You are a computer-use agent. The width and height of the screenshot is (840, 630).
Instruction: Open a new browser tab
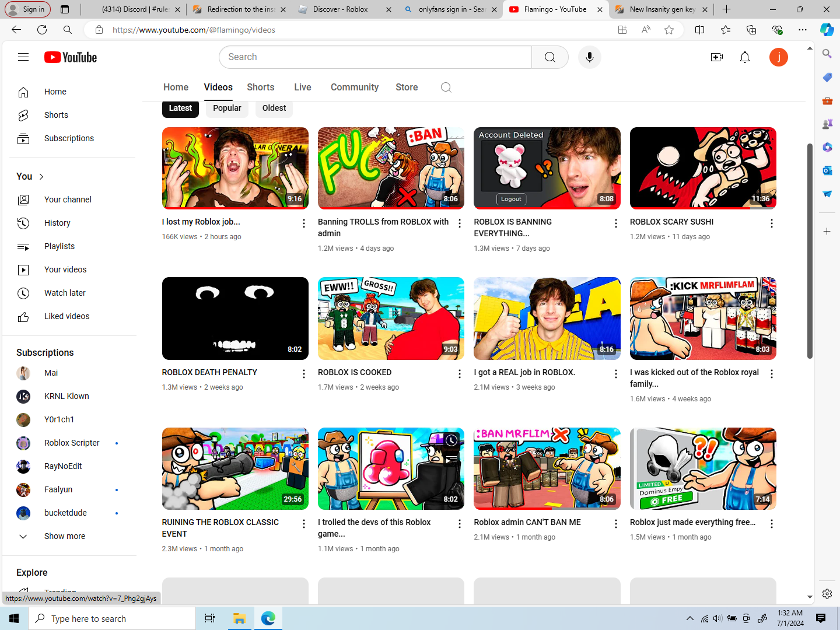pyautogui.click(x=726, y=9)
